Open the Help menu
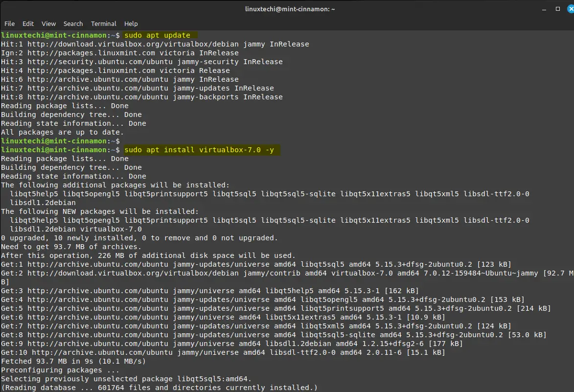Screen dimensions: 574x392 (x=131, y=24)
